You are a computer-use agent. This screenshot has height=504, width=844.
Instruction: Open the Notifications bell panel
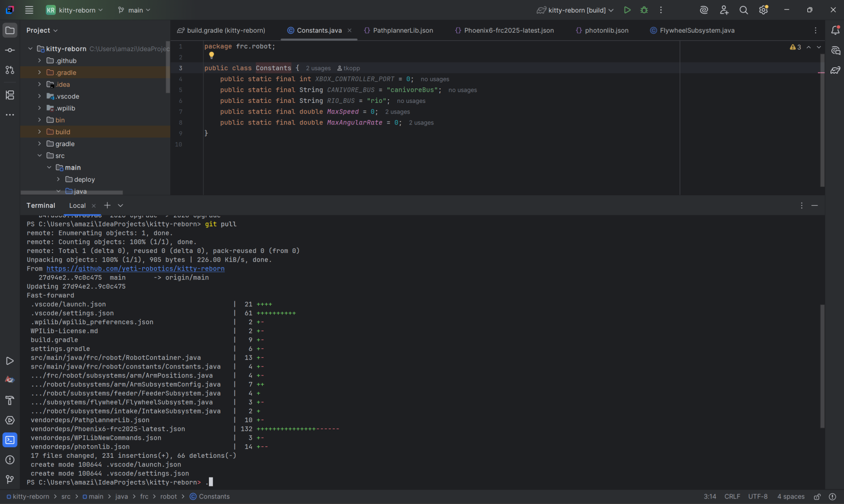click(835, 31)
